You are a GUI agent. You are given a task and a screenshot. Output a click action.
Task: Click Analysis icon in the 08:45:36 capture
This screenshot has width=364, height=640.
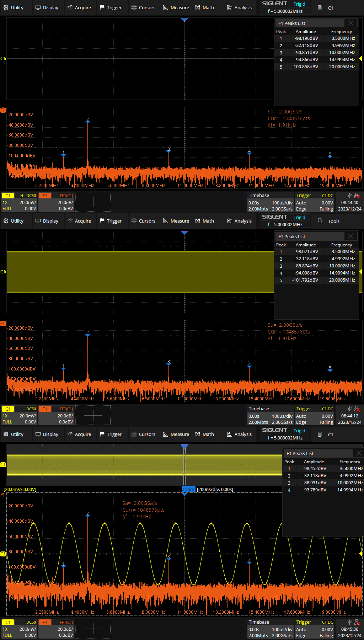[230, 434]
